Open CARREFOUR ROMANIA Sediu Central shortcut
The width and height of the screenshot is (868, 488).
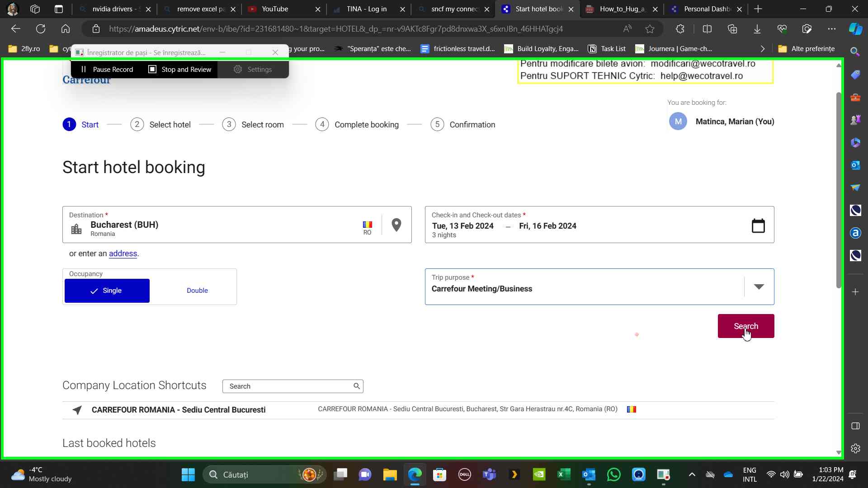point(418,410)
